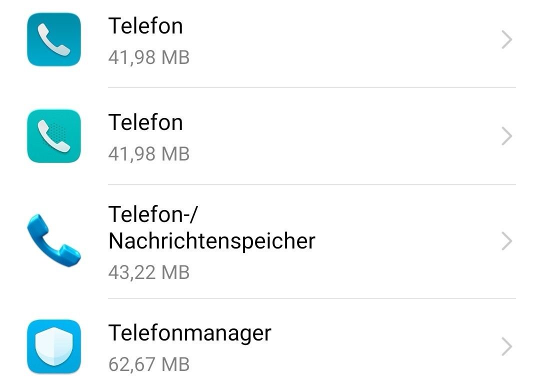Select the 43,22 MB storage size text
Viewport: 540px width, 392px height.
click(x=149, y=272)
